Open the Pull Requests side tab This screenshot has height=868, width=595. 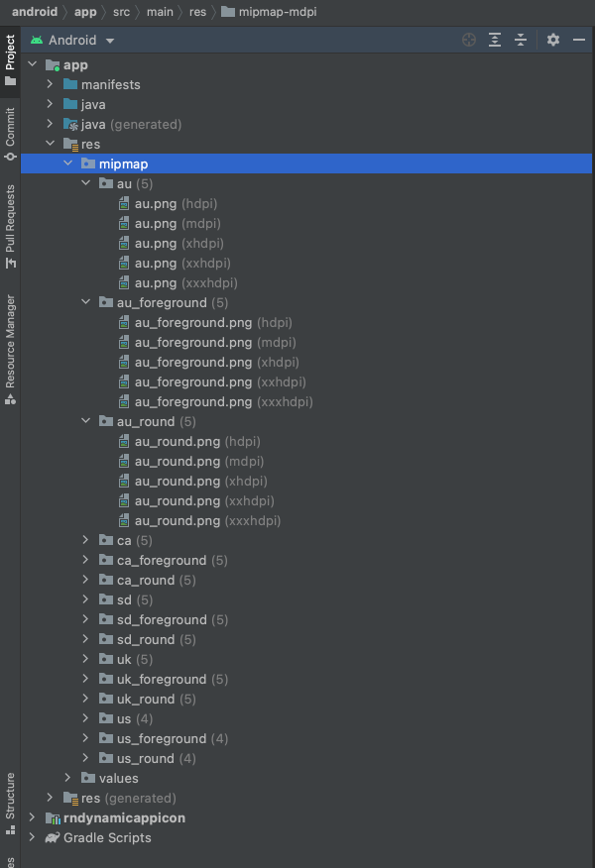10,226
